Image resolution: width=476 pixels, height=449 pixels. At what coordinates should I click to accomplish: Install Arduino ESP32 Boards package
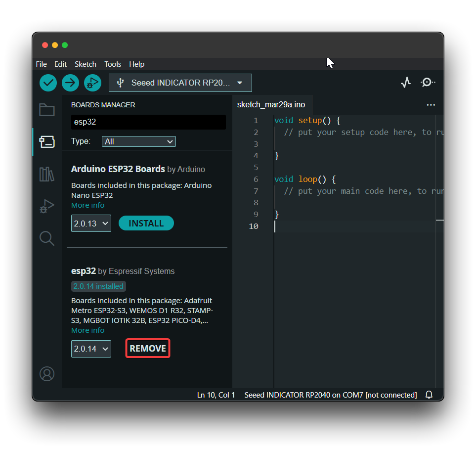click(146, 224)
